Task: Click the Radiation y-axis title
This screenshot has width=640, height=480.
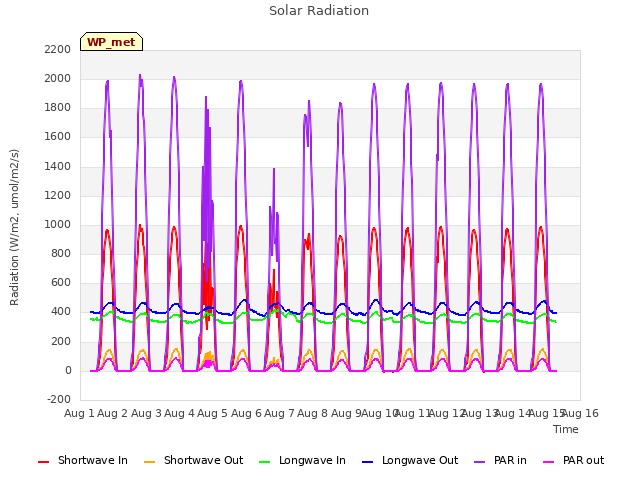Action: [14, 227]
